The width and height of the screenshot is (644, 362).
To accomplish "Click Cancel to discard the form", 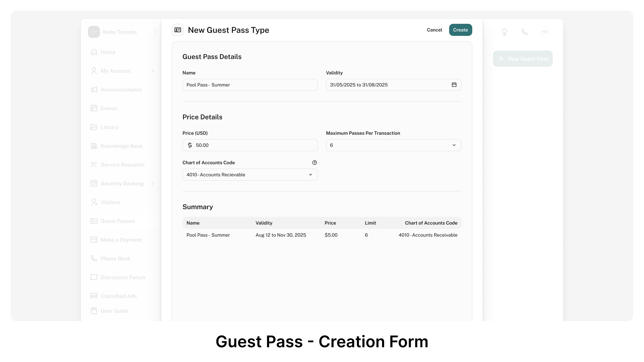I will [x=434, y=30].
